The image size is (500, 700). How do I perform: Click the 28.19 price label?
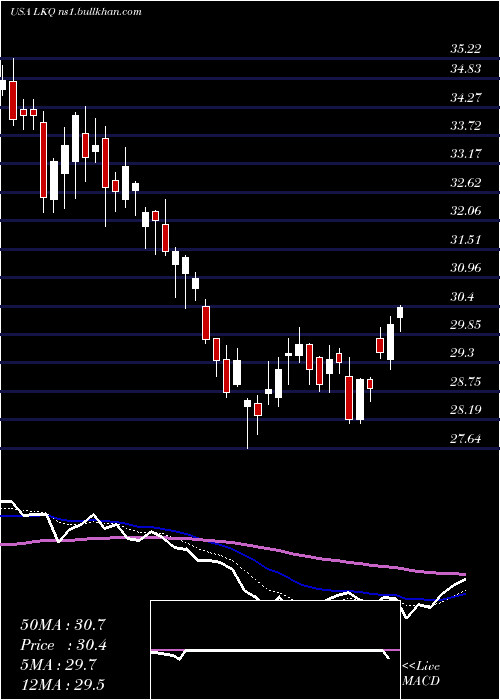(x=466, y=410)
